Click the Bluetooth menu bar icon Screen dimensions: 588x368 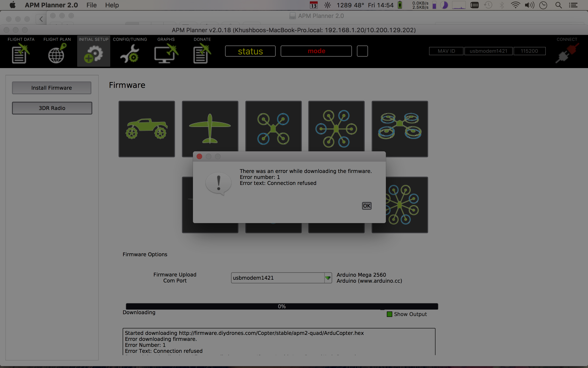click(x=502, y=5)
